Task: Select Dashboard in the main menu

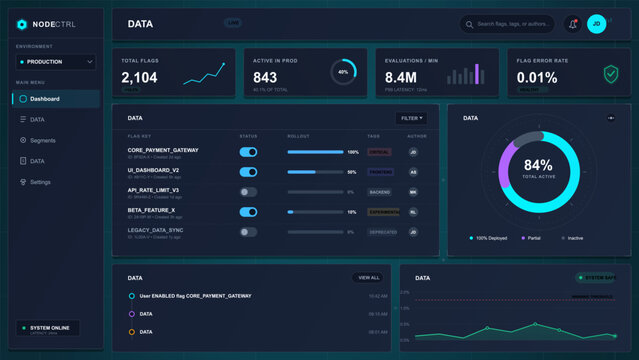Action: 56,99
